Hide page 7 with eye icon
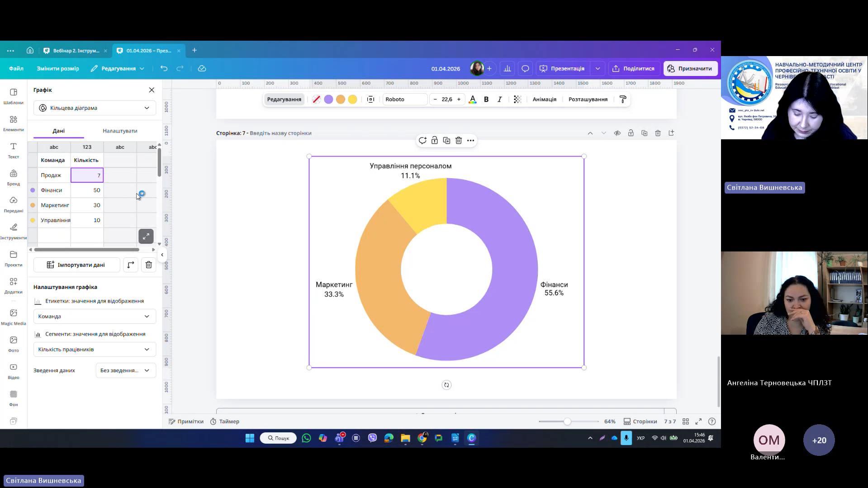Image resolution: width=868 pixels, height=488 pixels. 617,133
